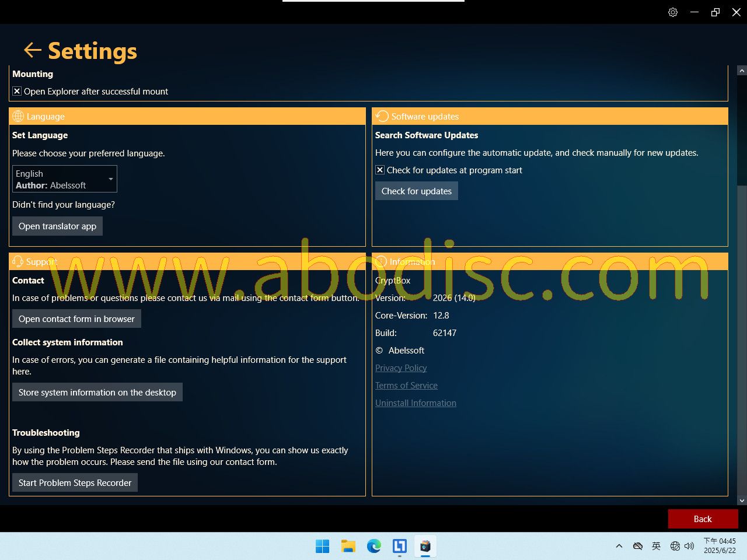Image resolution: width=747 pixels, height=560 pixels.
Task: Click Store system information on the desktop
Action: click(97, 392)
